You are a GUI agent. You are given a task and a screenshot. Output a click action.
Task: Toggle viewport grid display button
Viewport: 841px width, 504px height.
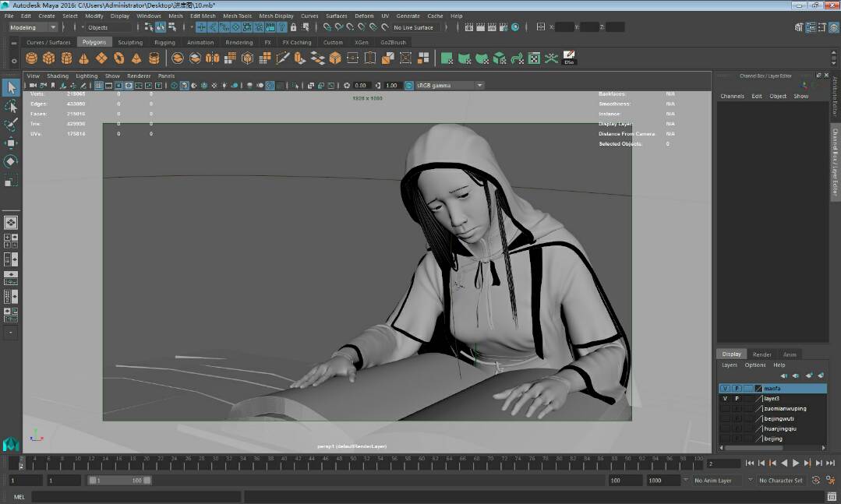pos(99,85)
